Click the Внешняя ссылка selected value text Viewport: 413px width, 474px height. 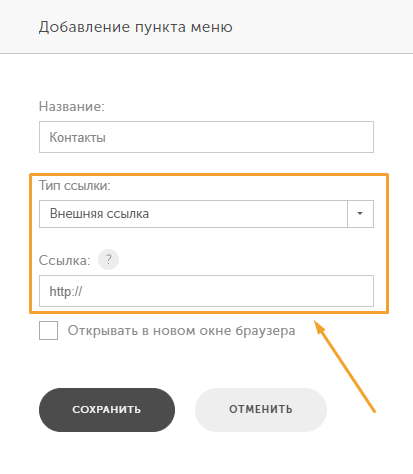tap(99, 214)
